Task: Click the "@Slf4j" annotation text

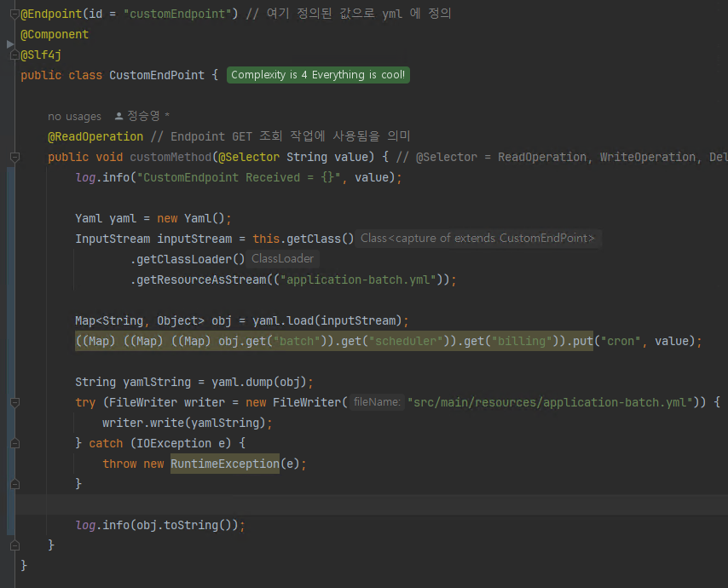Action: point(41,55)
